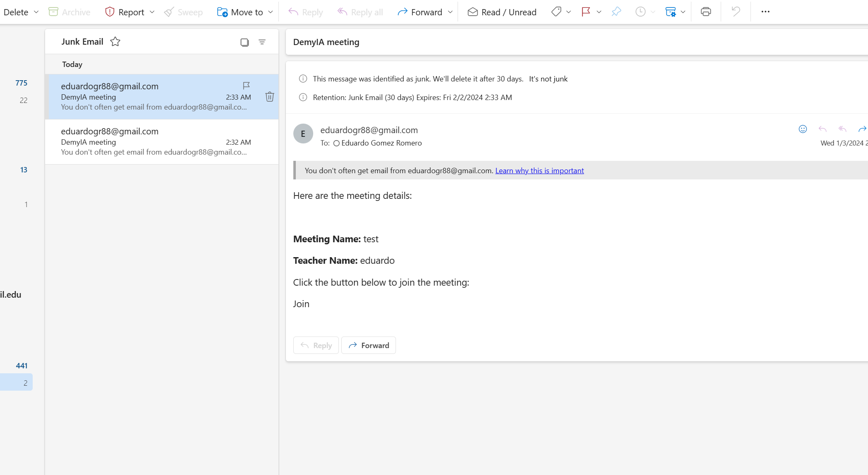Click the Undo arrow icon

[x=736, y=12]
